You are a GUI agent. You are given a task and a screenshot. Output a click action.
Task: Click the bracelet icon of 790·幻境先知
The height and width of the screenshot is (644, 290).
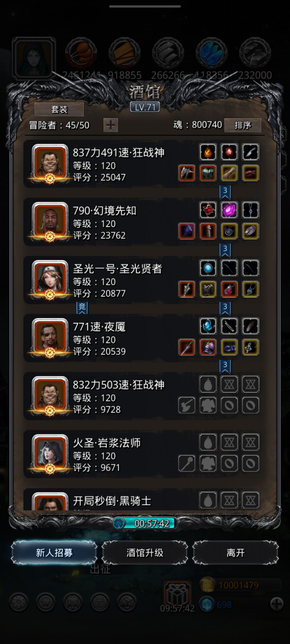tap(250, 231)
